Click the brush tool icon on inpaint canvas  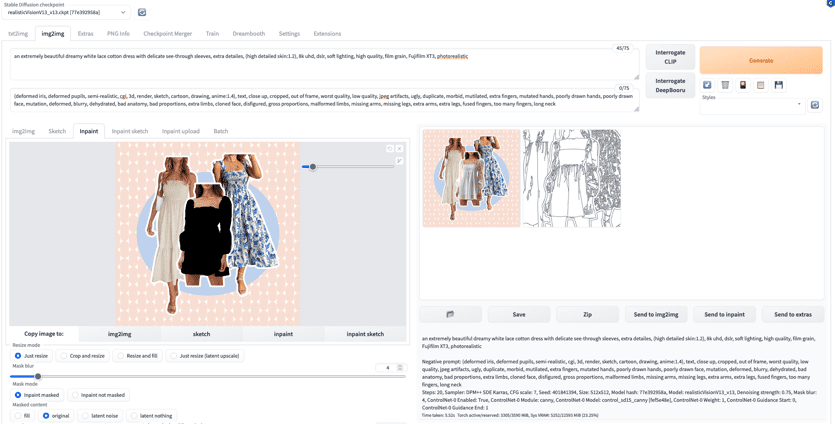pyautogui.click(x=399, y=161)
